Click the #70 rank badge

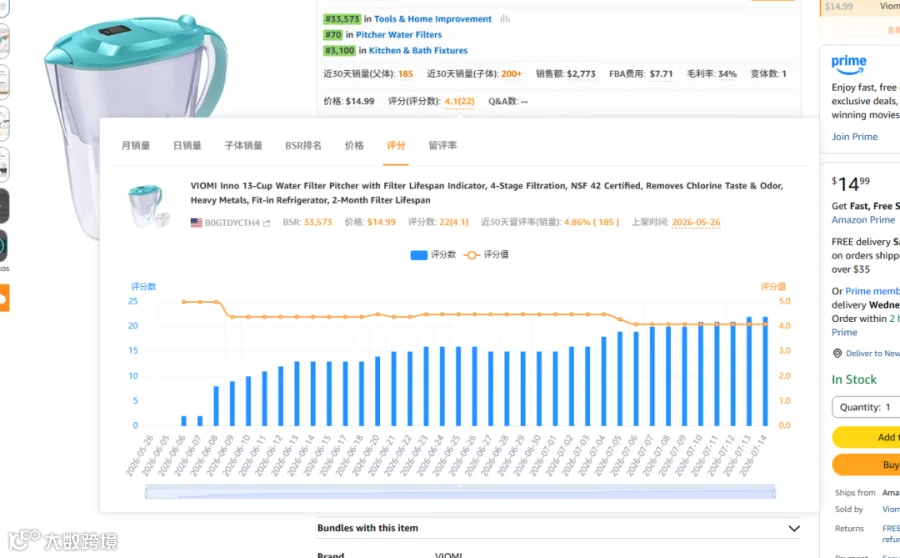click(333, 34)
